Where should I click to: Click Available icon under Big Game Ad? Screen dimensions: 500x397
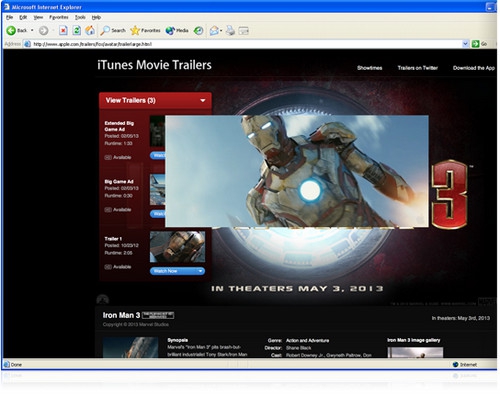tap(108, 210)
